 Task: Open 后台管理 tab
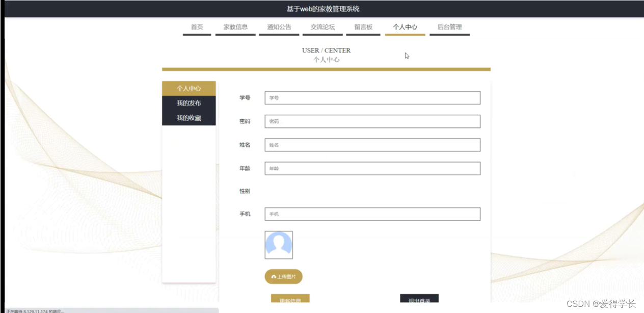[449, 28]
